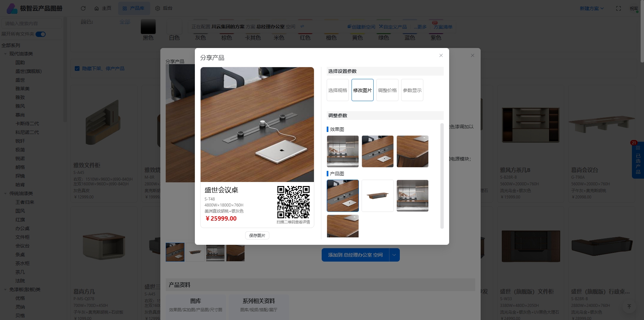Select the 调整价格 option
The image size is (644, 320).
pos(387,90)
